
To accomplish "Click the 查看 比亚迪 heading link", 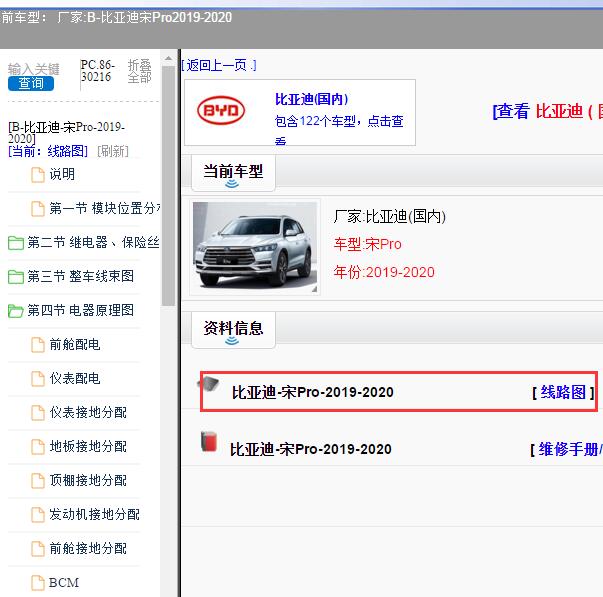I will (x=548, y=112).
